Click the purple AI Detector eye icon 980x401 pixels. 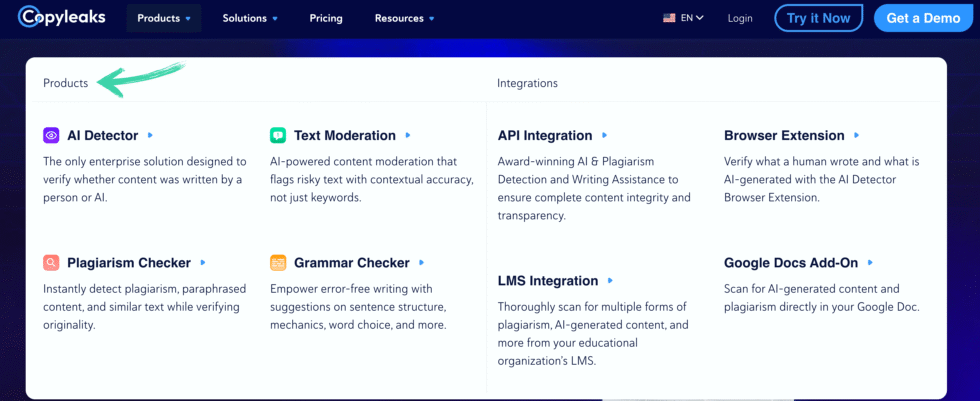[51, 136]
